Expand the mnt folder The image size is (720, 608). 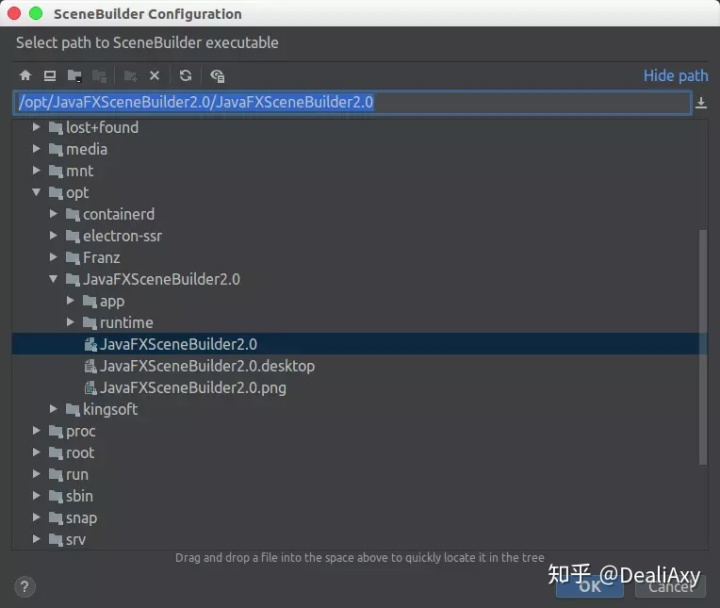[36, 170]
